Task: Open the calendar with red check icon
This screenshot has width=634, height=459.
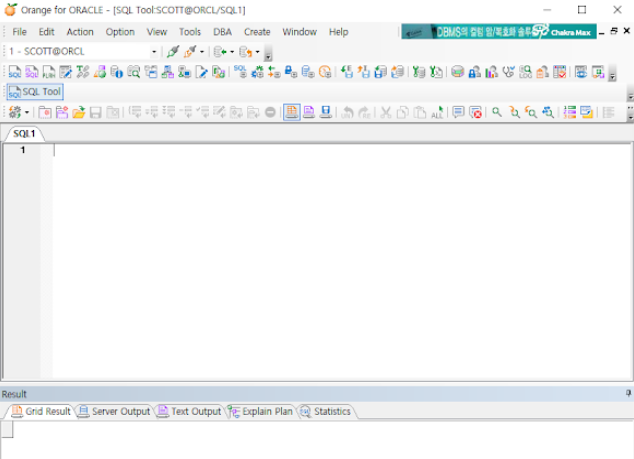Action: coord(559,72)
